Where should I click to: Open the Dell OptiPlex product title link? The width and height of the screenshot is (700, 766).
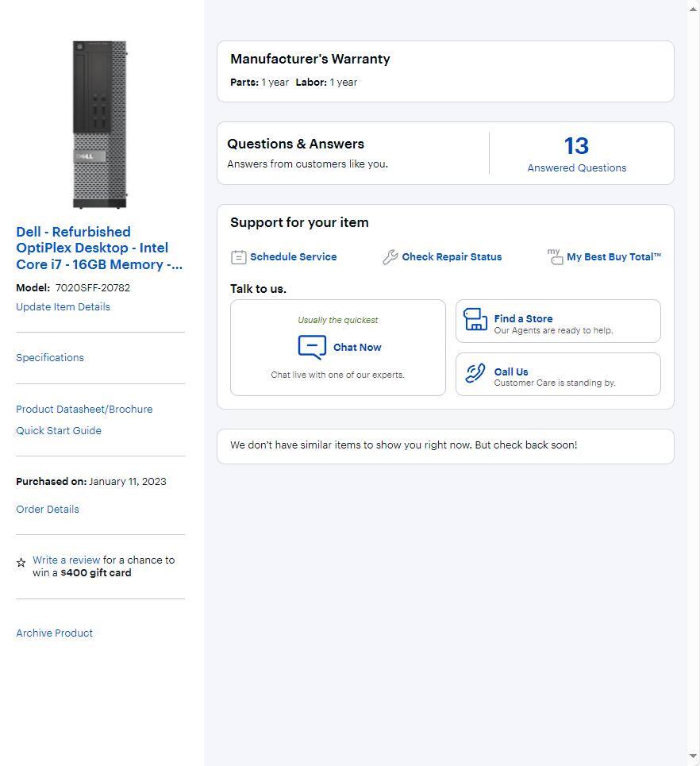coord(99,248)
